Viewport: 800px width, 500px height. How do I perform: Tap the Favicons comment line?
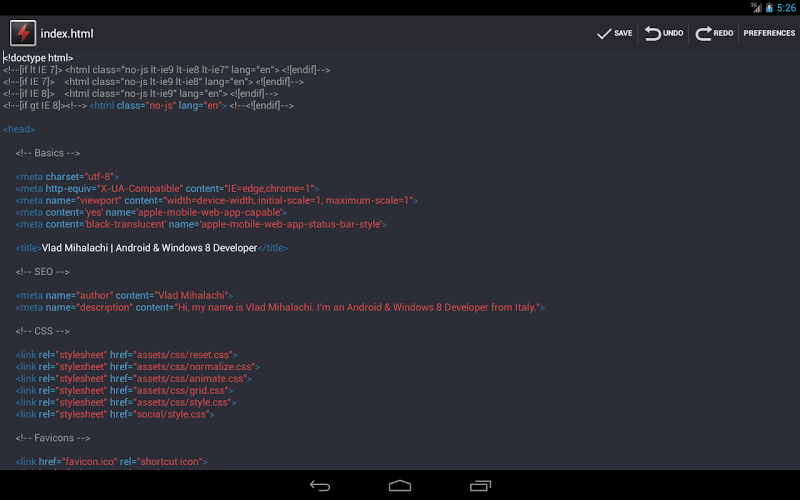(x=53, y=438)
